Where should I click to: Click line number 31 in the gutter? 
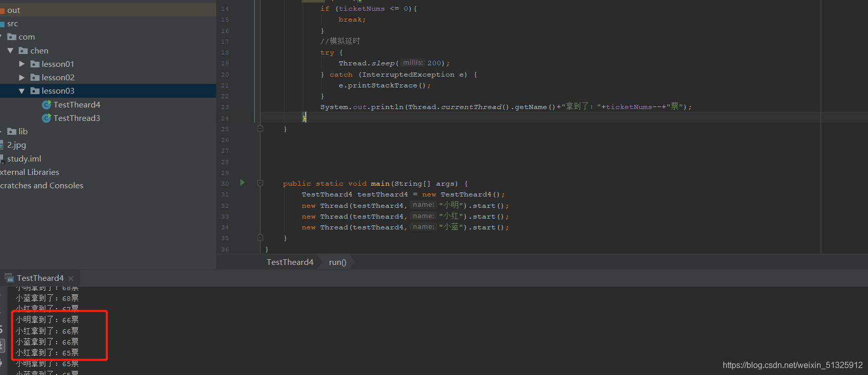click(x=225, y=194)
